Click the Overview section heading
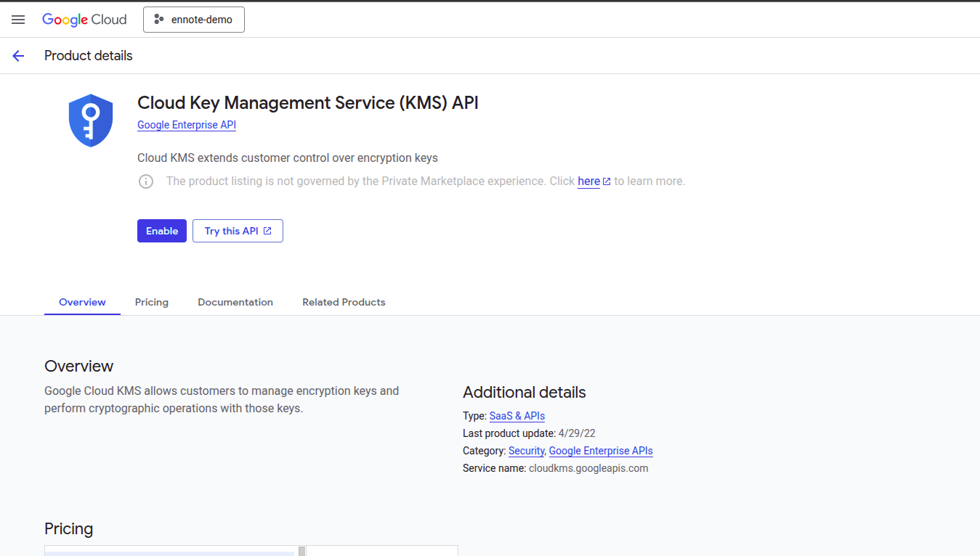The width and height of the screenshot is (980, 556). 79,366
